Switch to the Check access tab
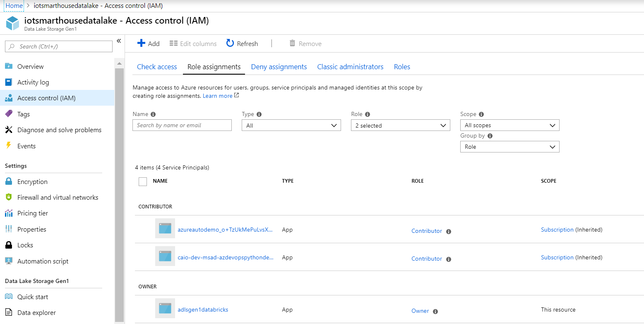Screen dimensions: 644x324 tap(156, 67)
